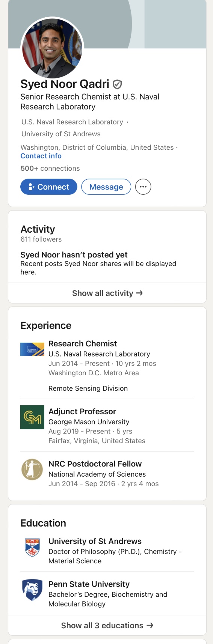Click the Connect button
213x644 pixels.
pos(49,187)
